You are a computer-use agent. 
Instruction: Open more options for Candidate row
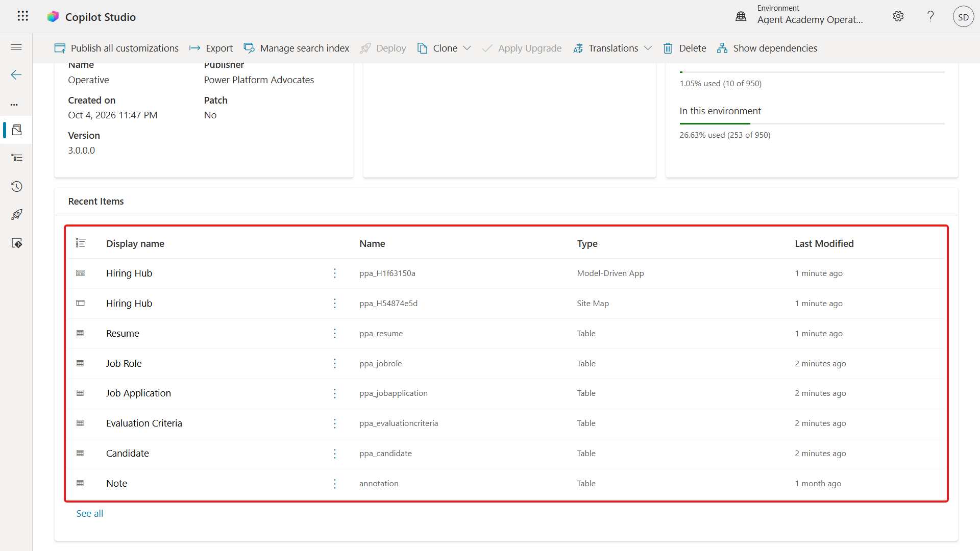tap(335, 454)
